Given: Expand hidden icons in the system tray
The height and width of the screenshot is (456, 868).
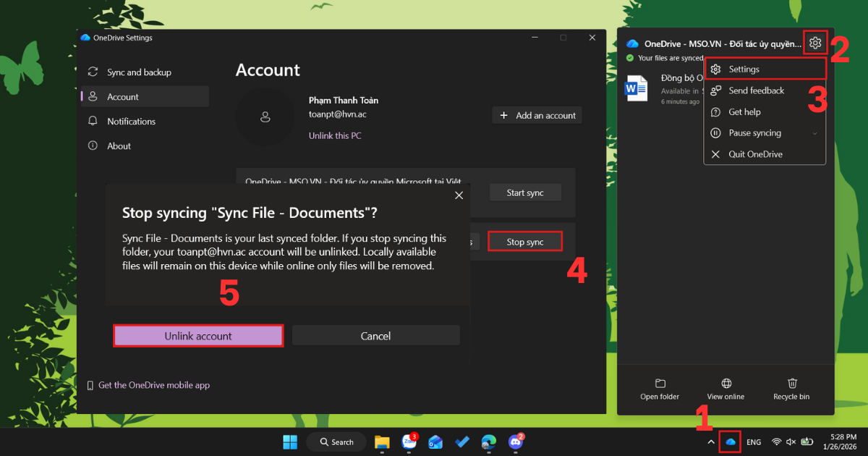Looking at the screenshot, I should [710, 442].
